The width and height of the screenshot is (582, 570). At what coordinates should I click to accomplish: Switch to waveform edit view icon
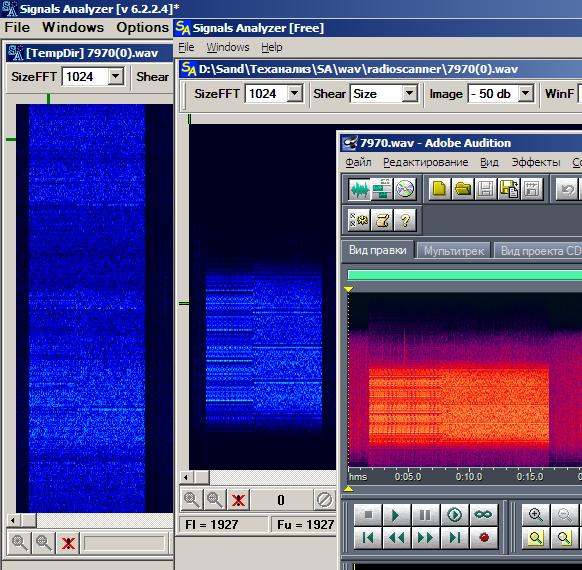click(x=359, y=189)
